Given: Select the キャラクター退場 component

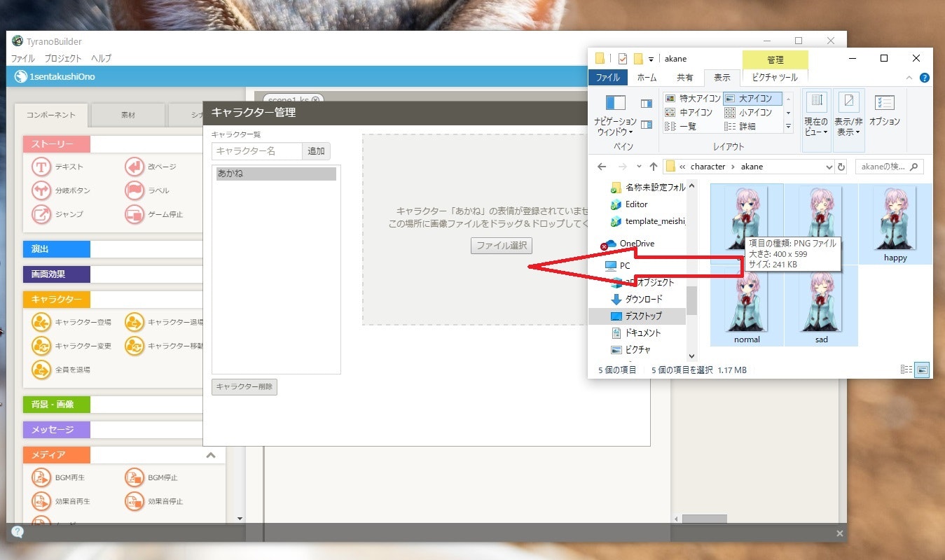Looking at the screenshot, I should (x=164, y=322).
